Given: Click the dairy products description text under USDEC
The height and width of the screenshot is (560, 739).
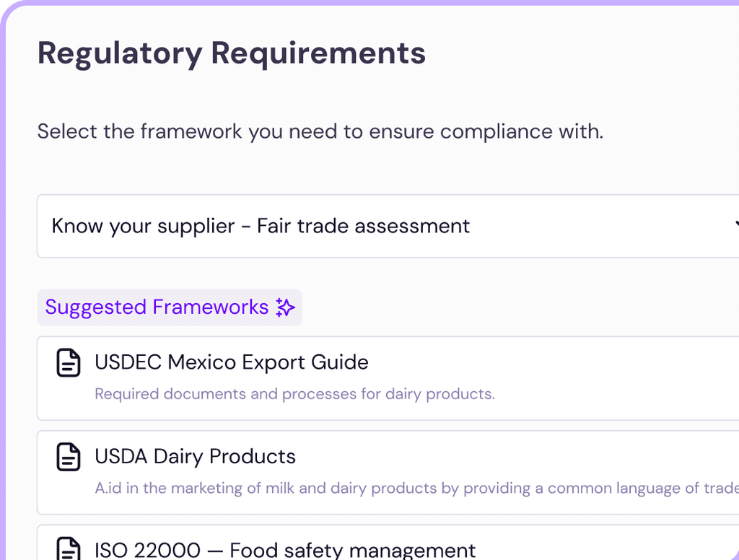Looking at the screenshot, I should click(x=294, y=394).
